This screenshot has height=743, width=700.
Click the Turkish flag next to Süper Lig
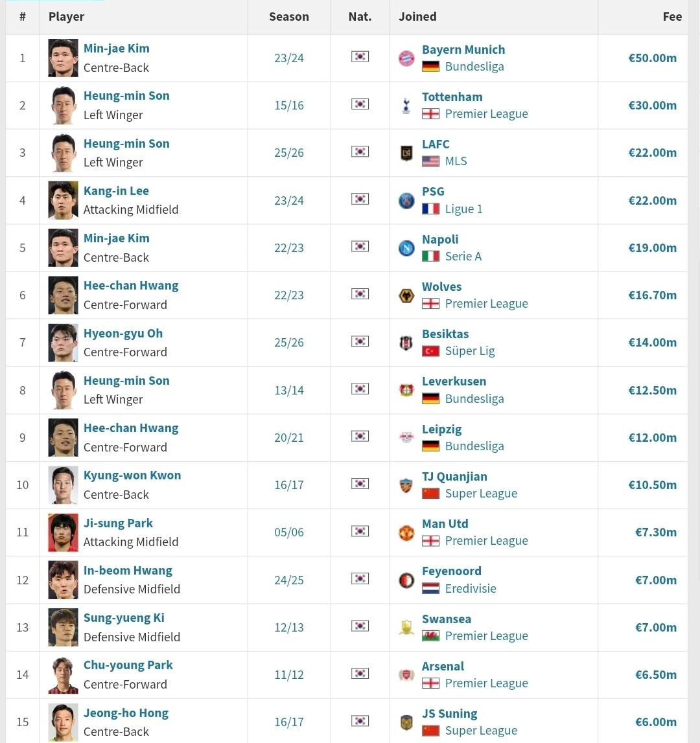pyautogui.click(x=430, y=351)
